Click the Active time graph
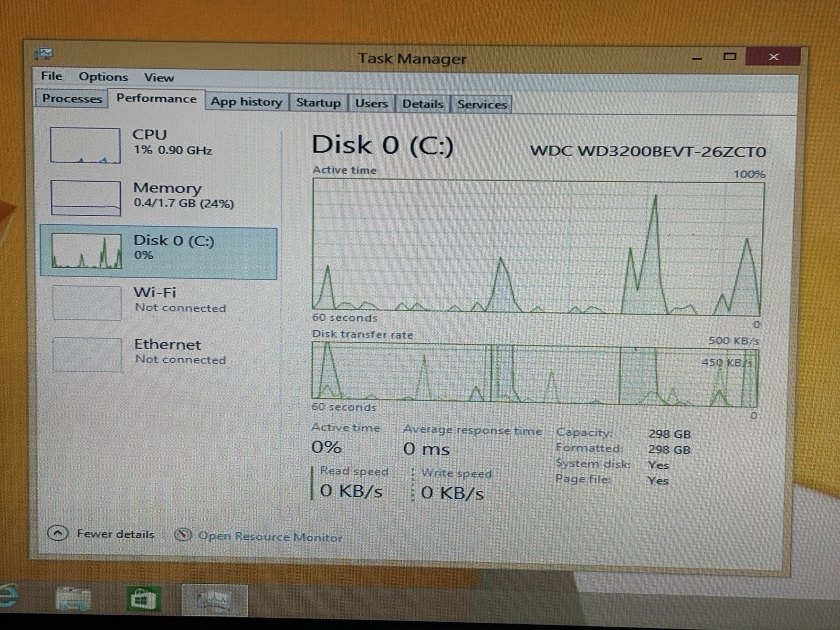Screen dimensions: 840x630 [x=538, y=247]
